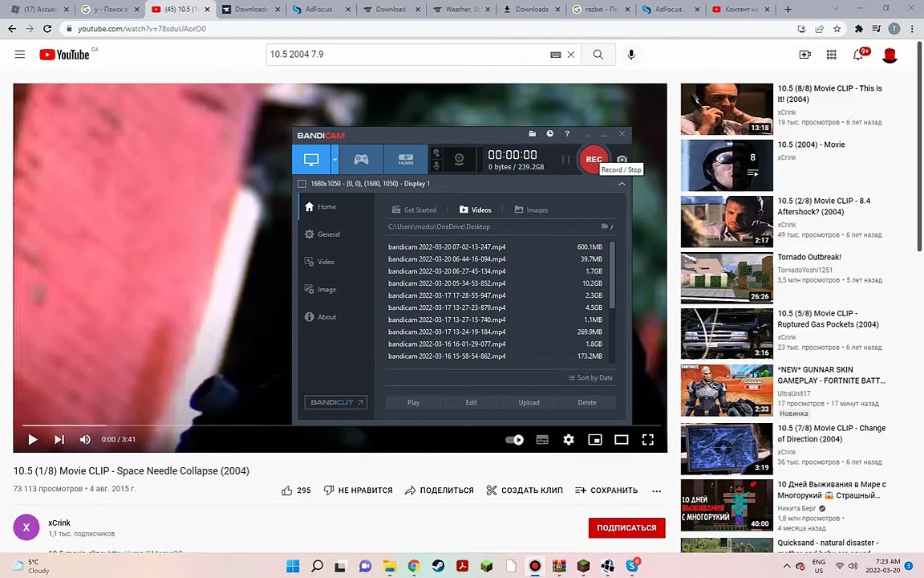
Task: Open Sort by Date dropdown
Action: [x=590, y=378]
